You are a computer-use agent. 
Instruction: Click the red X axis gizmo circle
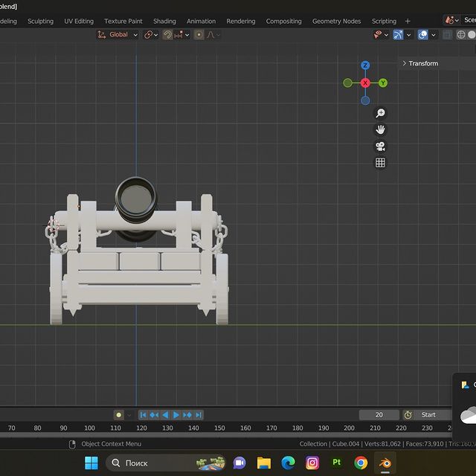[x=365, y=83]
